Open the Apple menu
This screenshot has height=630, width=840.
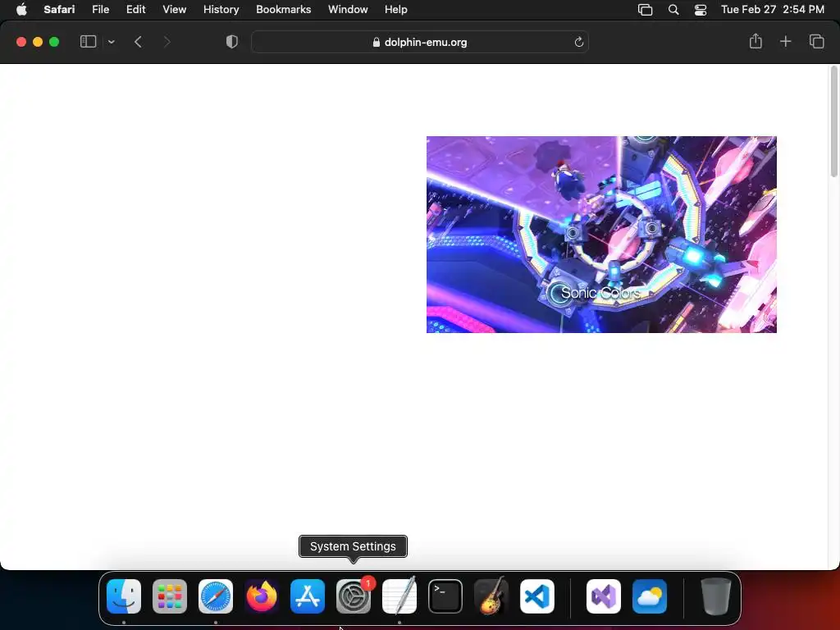(x=21, y=9)
